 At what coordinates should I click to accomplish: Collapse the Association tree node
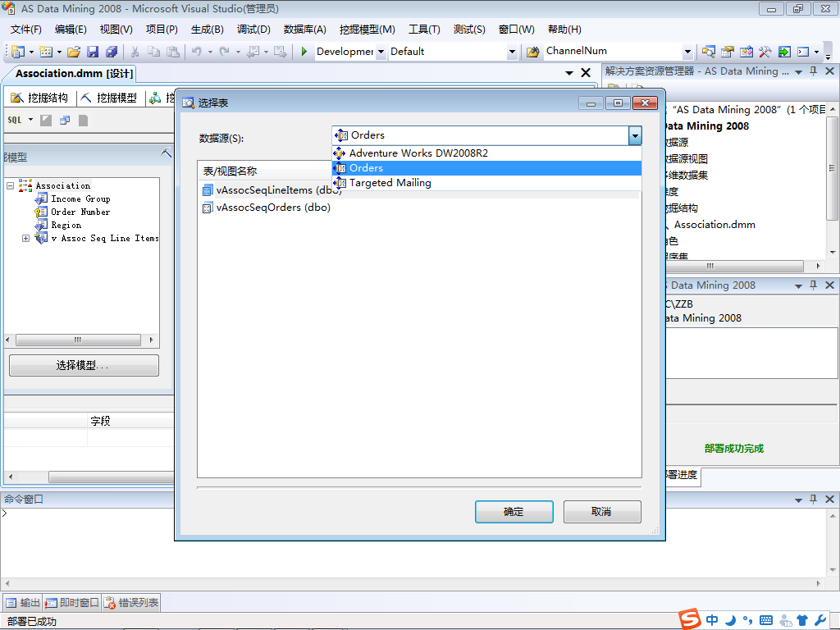tap(10, 185)
